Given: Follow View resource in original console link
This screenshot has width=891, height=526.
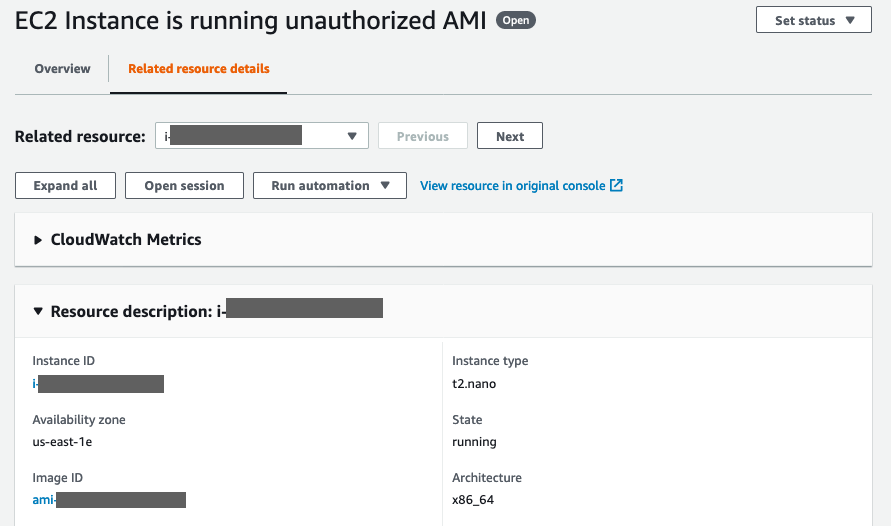Looking at the screenshot, I should point(513,186).
